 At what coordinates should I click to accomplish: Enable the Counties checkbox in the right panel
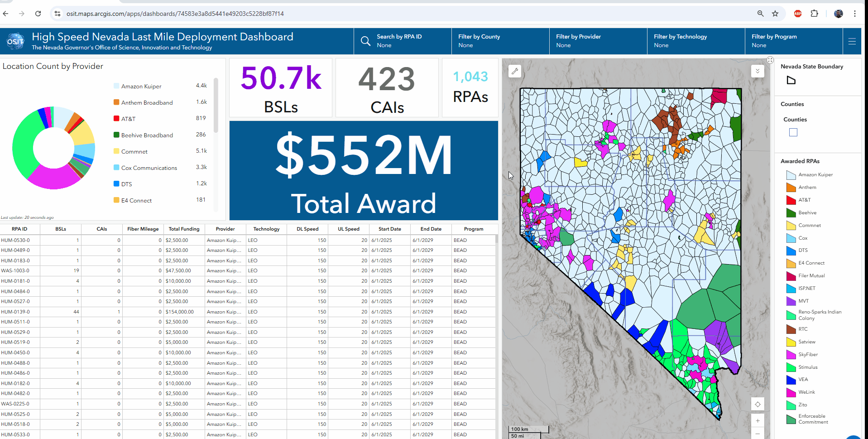coord(793,132)
